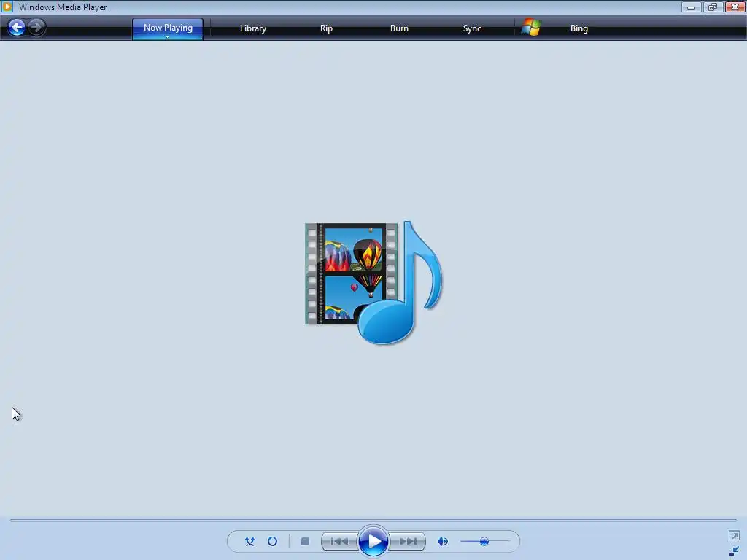This screenshot has width=747, height=560.
Task: Expand the Now Playing tab dropdown arrow
Action: (168, 37)
